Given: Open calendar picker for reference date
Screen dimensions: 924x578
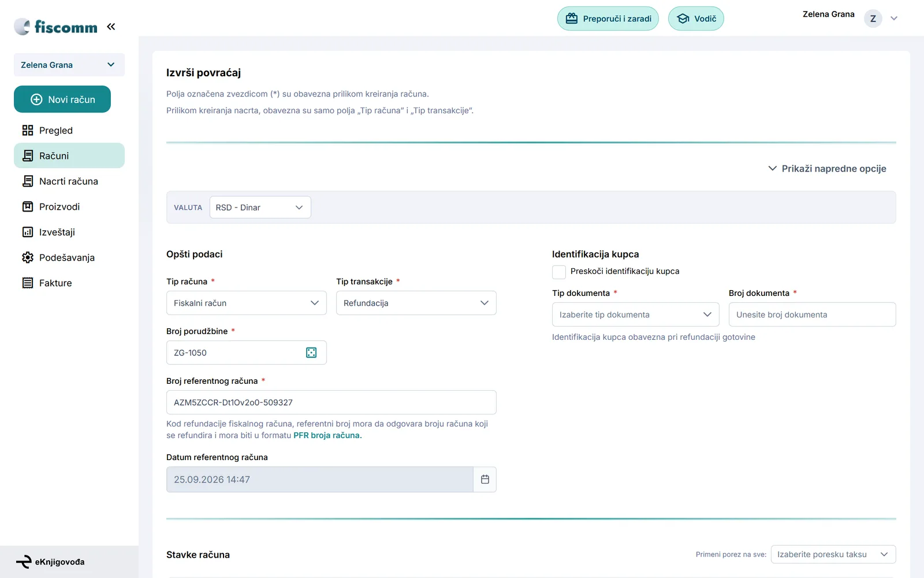Looking at the screenshot, I should click(x=485, y=479).
